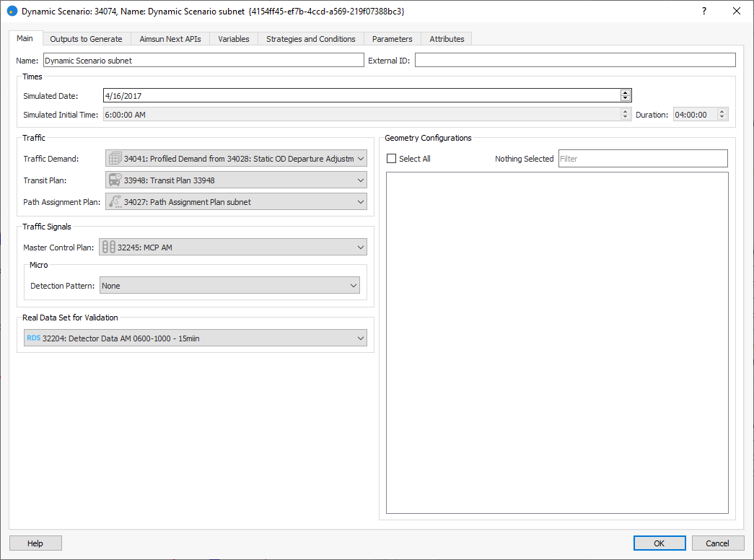
Task: Click the Help button
Action: click(35, 543)
